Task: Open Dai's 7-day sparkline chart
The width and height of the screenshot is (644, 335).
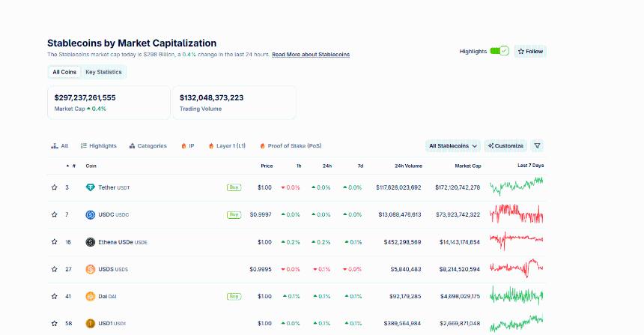Action: click(516, 295)
